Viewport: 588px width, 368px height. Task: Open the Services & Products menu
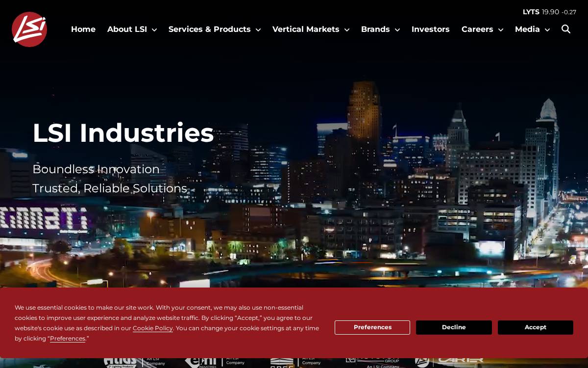tap(210, 29)
